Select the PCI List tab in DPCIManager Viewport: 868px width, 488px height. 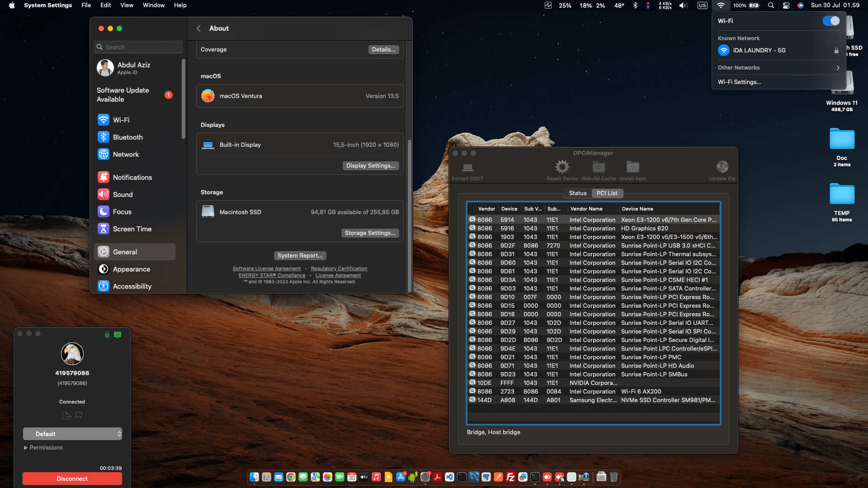[x=607, y=193]
